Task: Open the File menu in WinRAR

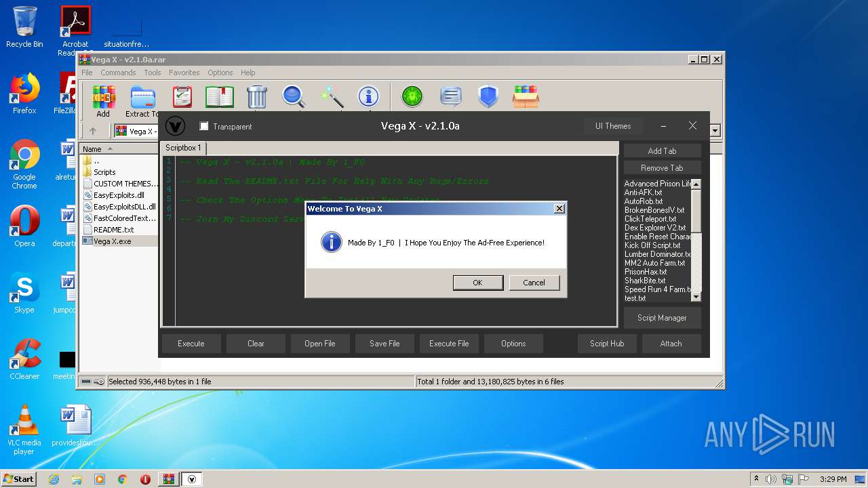Action: [x=87, y=73]
